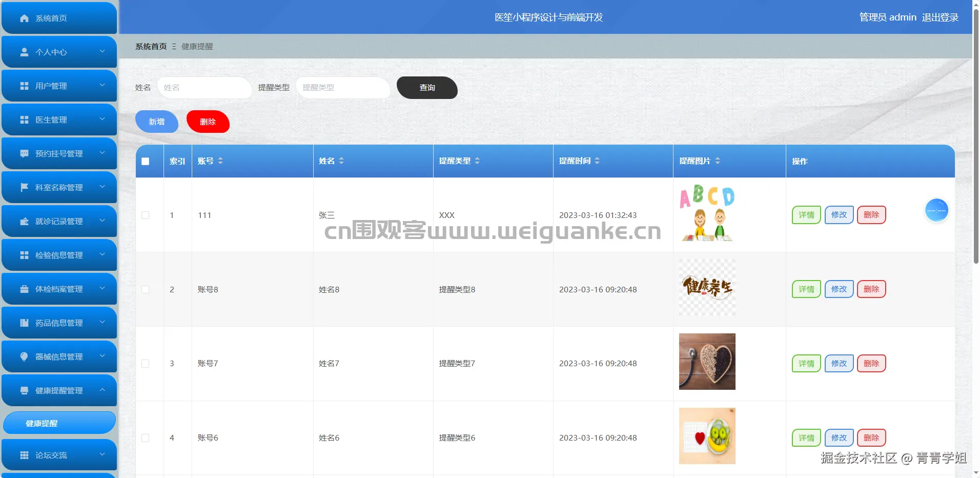Image resolution: width=980 pixels, height=478 pixels.
Task: Open the ABCD kids thumbnail image
Action: pyautogui.click(x=707, y=213)
